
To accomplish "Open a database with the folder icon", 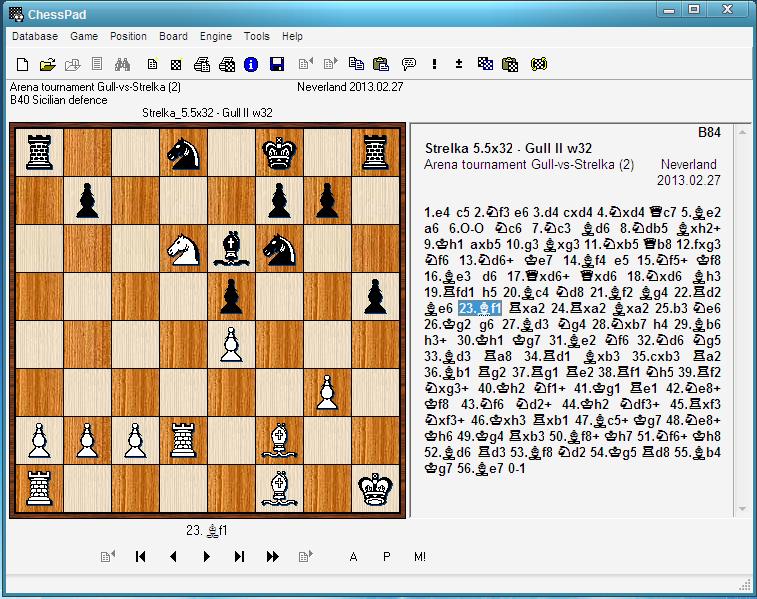I will click(46, 64).
